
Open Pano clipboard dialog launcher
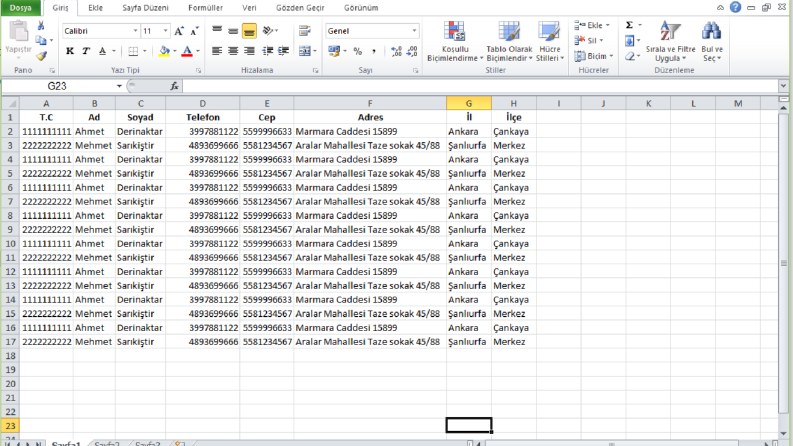[x=52, y=71]
